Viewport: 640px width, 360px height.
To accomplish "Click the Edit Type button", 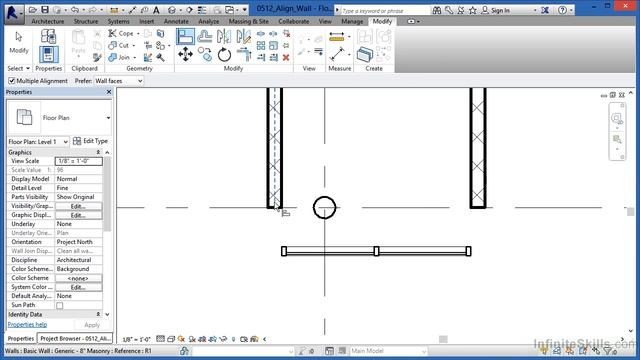I will (91, 141).
